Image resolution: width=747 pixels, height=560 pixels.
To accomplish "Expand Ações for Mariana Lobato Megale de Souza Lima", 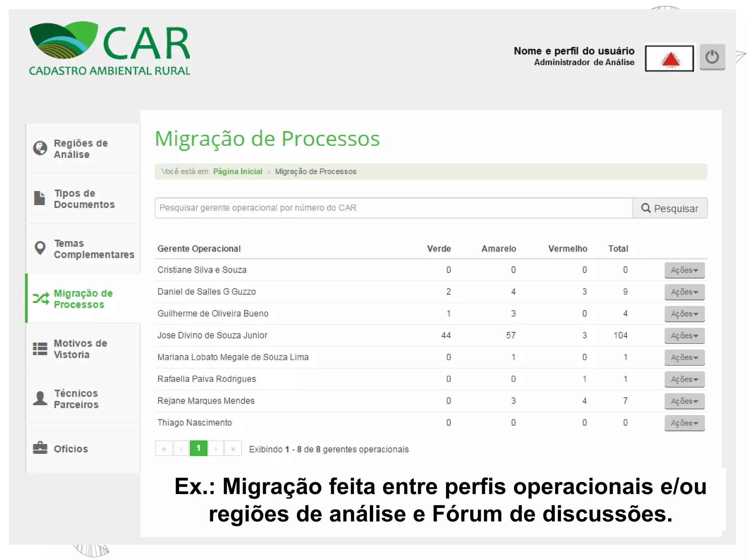I will click(684, 358).
